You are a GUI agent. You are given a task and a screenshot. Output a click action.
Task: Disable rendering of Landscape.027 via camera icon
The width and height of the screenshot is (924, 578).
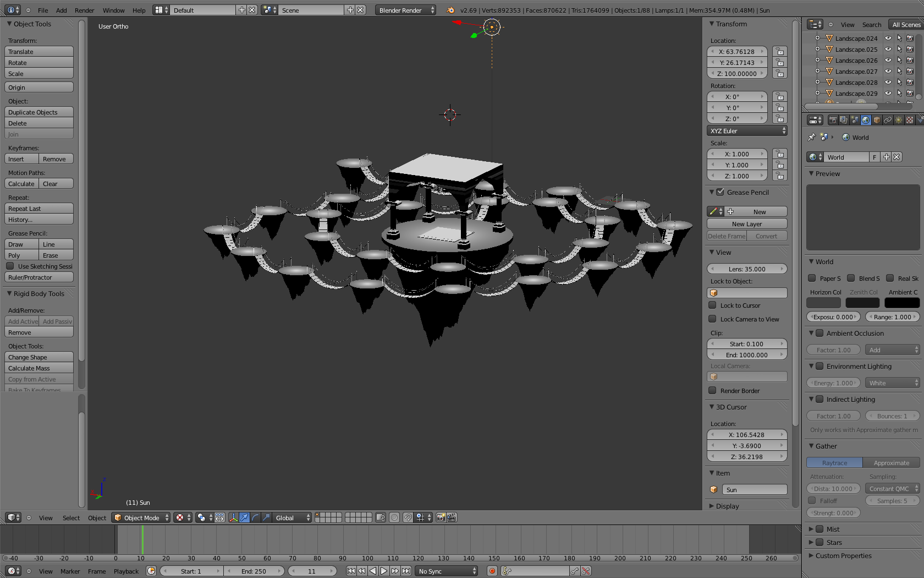[910, 72]
